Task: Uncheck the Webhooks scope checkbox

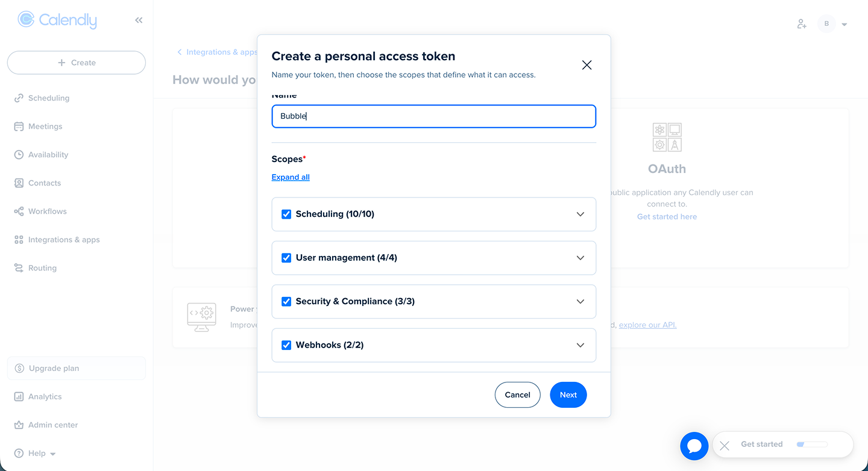Action: (x=286, y=345)
